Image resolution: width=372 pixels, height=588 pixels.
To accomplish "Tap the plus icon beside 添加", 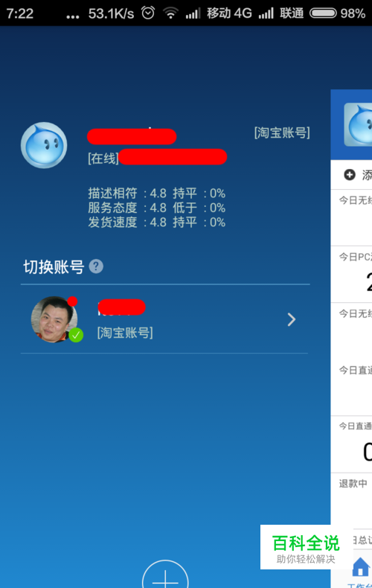I will [x=350, y=175].
